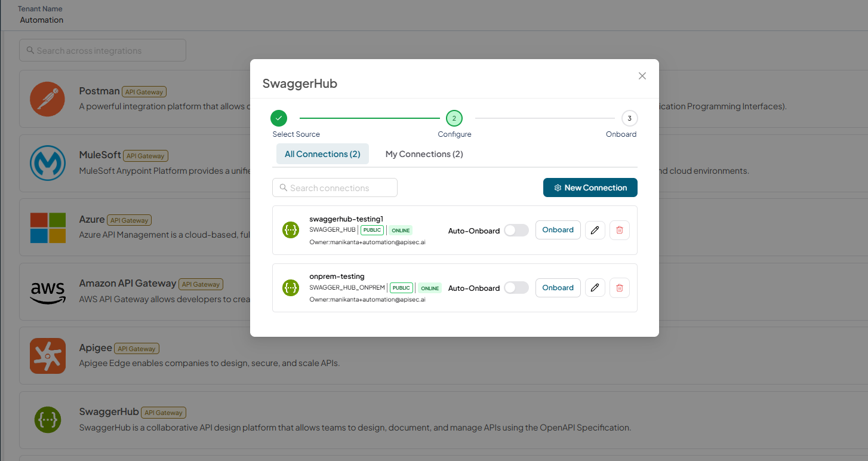Click the swaggerhub-testing1 SwaggerHub logo icon
868x461 pixels.
tap(291, 230)
